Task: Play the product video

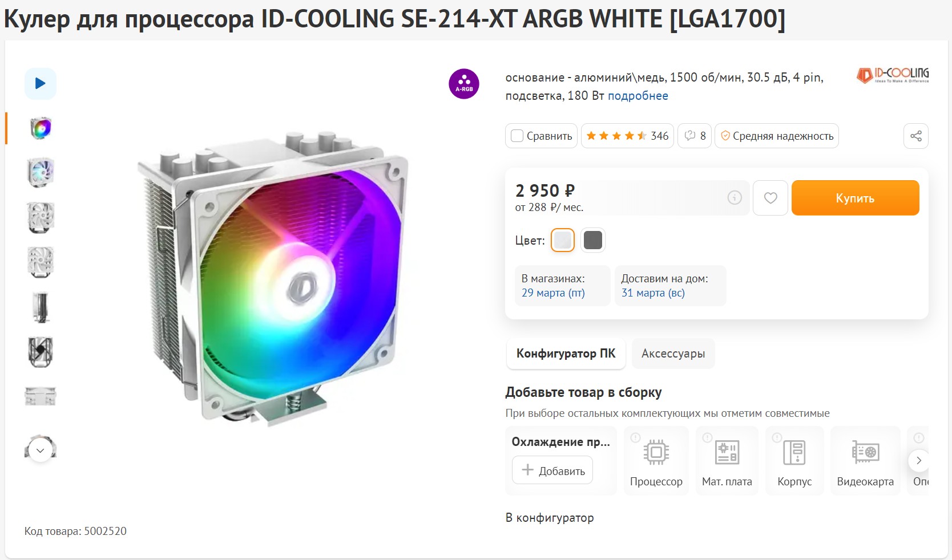Action: pos(40,84)
